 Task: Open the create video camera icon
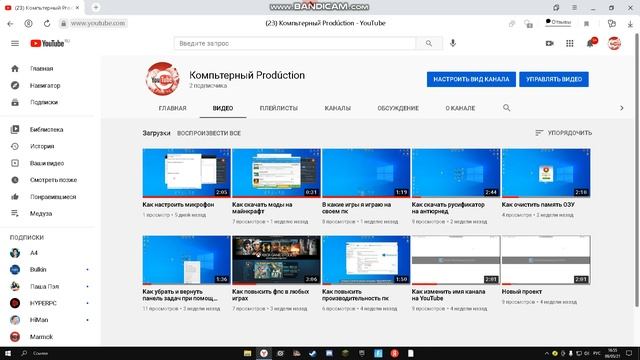pos(550,43)
